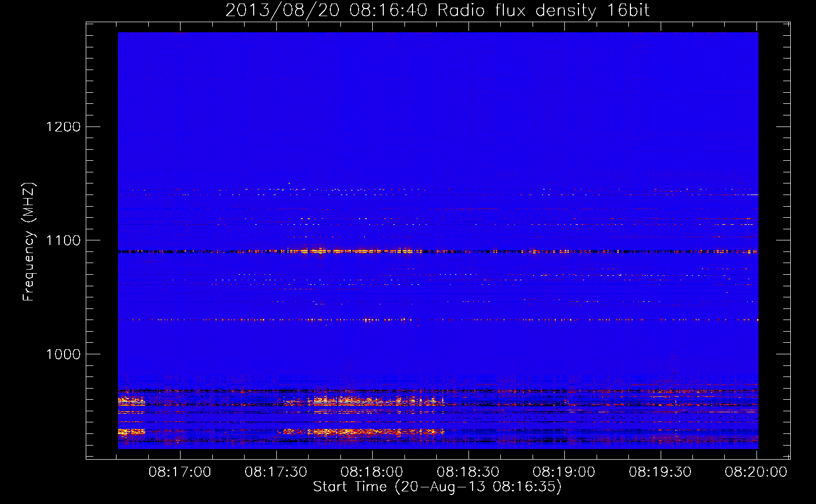Click the "Start Time (20-Aug-13 08:16:35)" label

pos(437,487)
